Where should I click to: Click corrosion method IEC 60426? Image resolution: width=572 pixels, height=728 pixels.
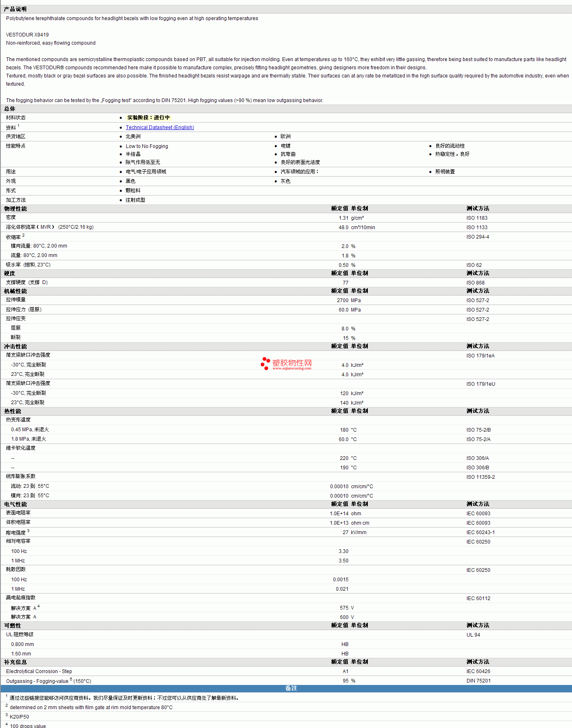478,671
